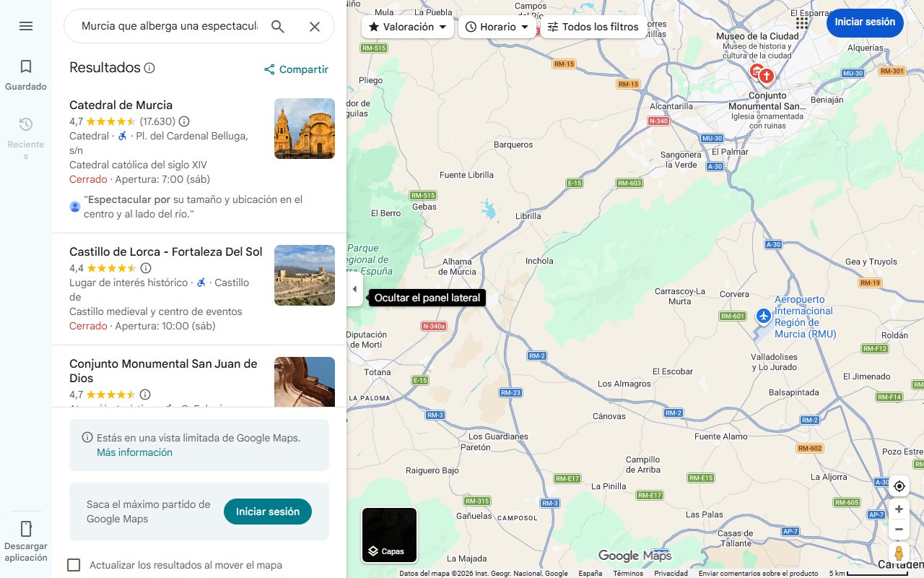Clear the search box with X

coord(315,27)
